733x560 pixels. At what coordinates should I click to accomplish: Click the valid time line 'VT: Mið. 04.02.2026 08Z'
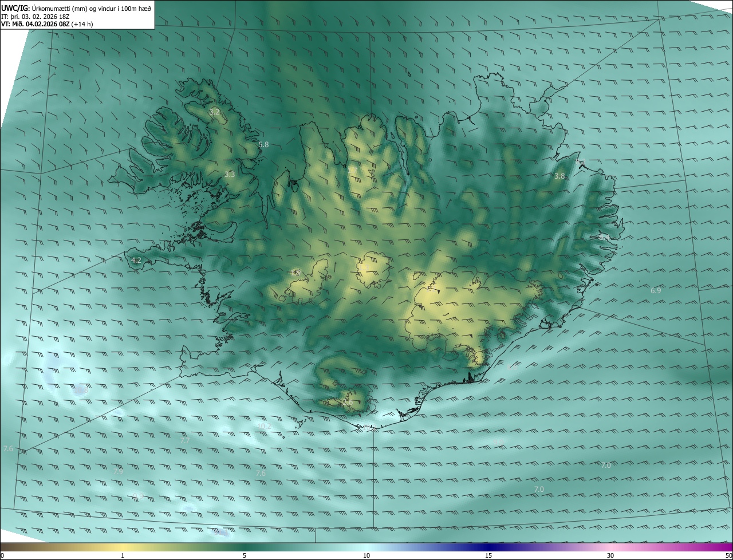click(x=36, y=24)
